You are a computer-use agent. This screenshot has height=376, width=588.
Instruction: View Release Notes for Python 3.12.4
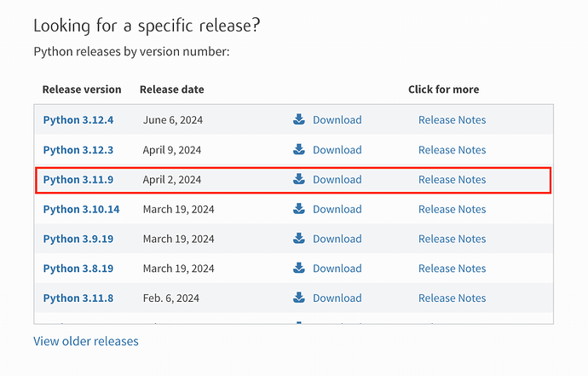click(x=452, y=119)
